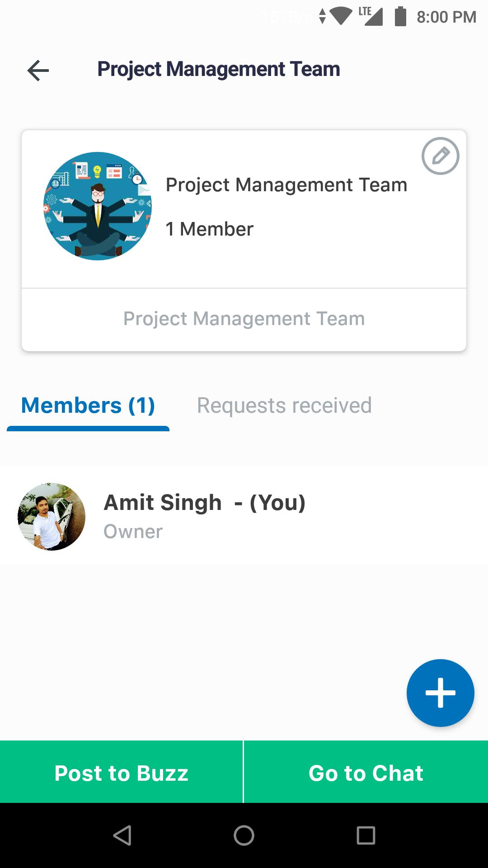Image resolution: width=488 pixels, height=868 pixels.
Task: Tap the Owner role label
Action: 133,532
